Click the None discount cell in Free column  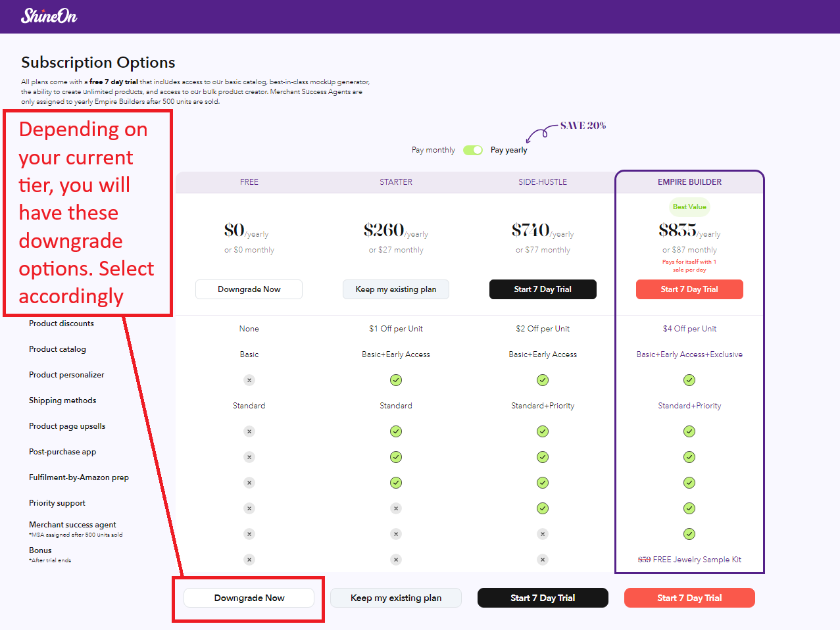pos(249,329)
